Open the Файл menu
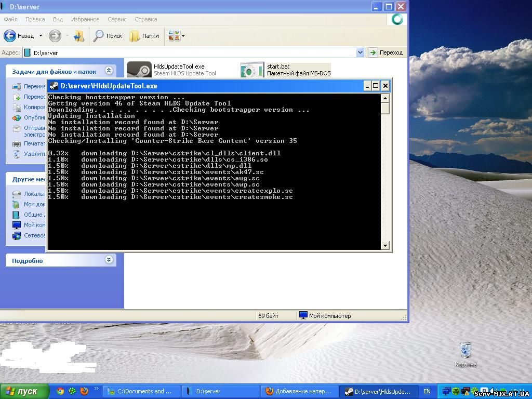532x399 pixels. pos(10,19)
